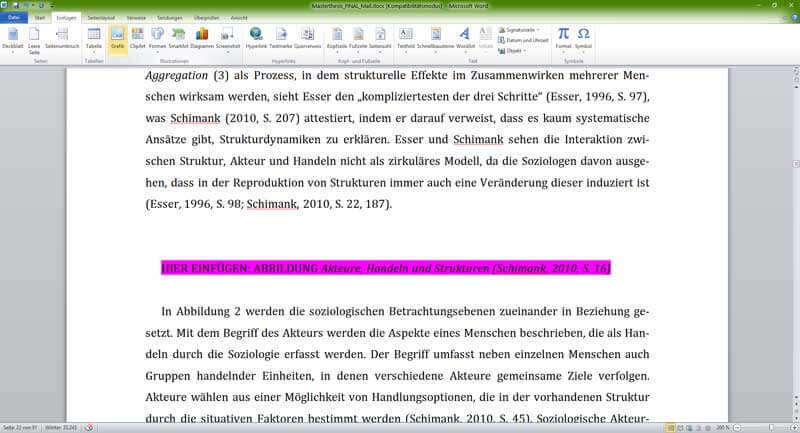Expand the Objekt dropdown
Image resolution: width=800 pixels, height=433 pixels.
pos(524,51)
